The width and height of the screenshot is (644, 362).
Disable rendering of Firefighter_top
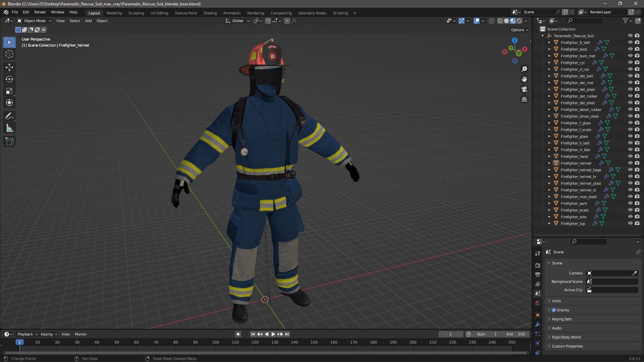pos(637,223)
